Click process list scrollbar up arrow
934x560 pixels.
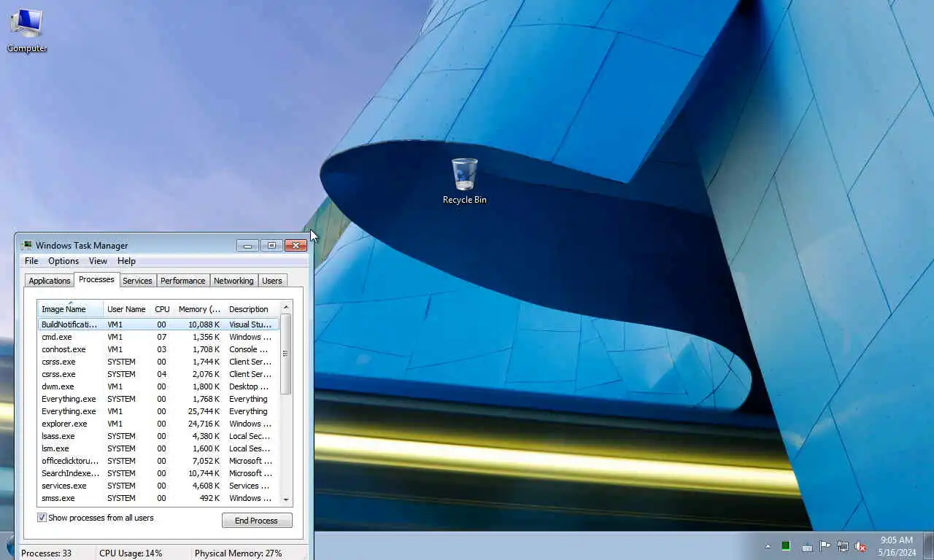coord(286,307)
